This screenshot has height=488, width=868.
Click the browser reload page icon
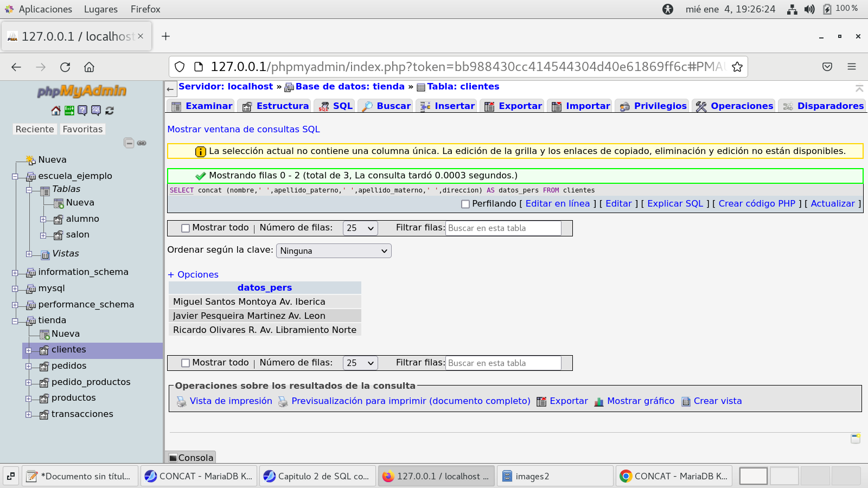[x=65, y=67]
